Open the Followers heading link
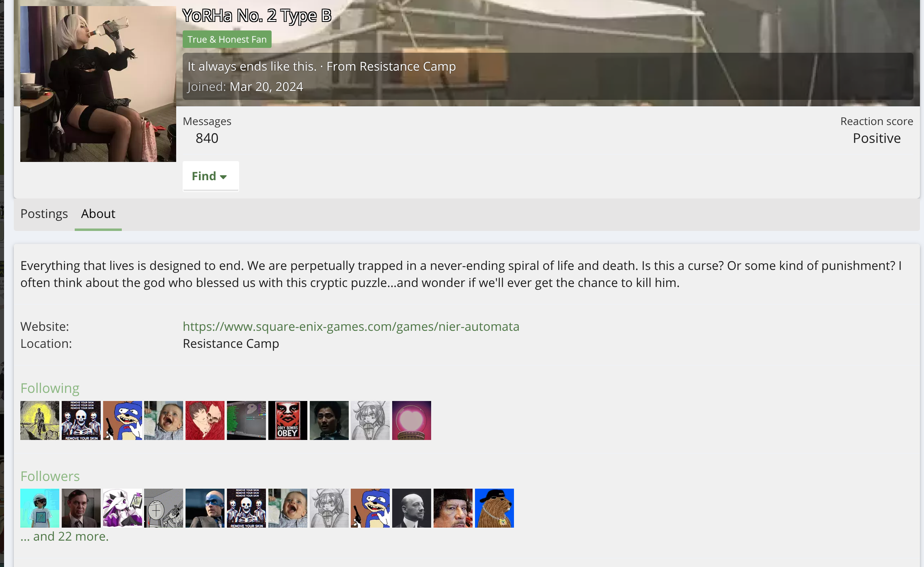924x567 pixels. (x=50, y=476)
